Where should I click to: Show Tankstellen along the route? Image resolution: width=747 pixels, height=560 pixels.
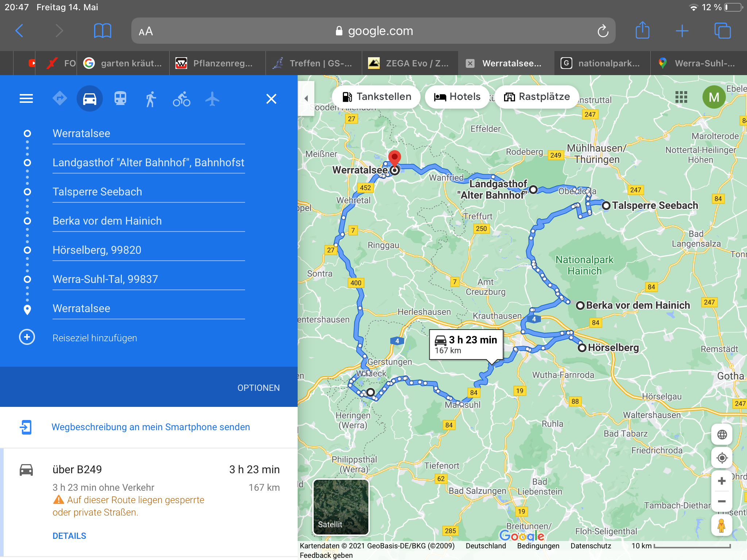[376, 97]
